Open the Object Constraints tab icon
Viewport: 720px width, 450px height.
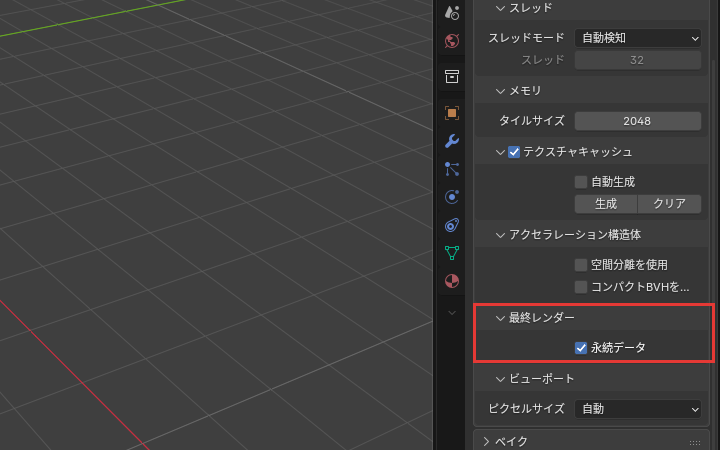(452, 225)
